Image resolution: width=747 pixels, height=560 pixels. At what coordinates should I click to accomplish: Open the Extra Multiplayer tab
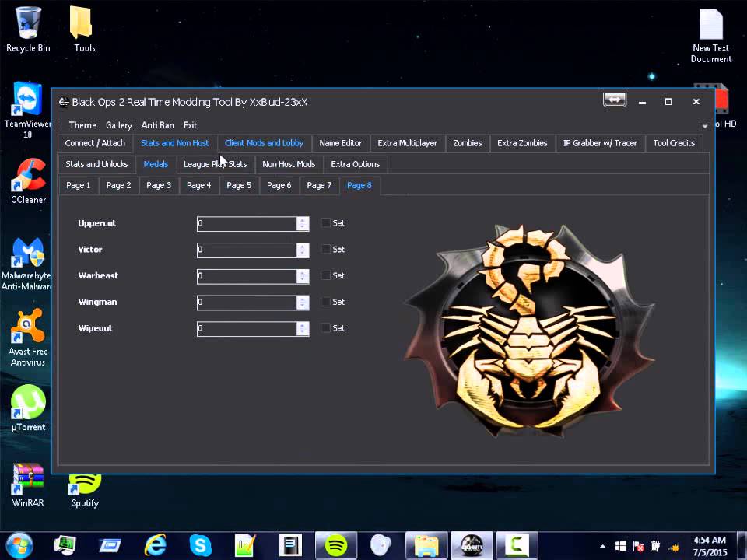pos(407,143)
